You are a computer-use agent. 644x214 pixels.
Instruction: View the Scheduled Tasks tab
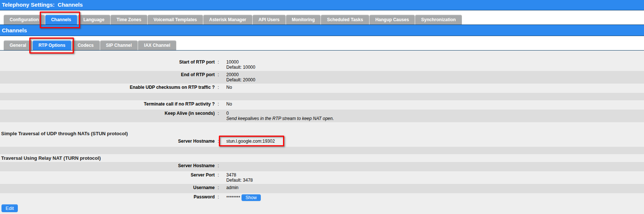click(345, 20)
